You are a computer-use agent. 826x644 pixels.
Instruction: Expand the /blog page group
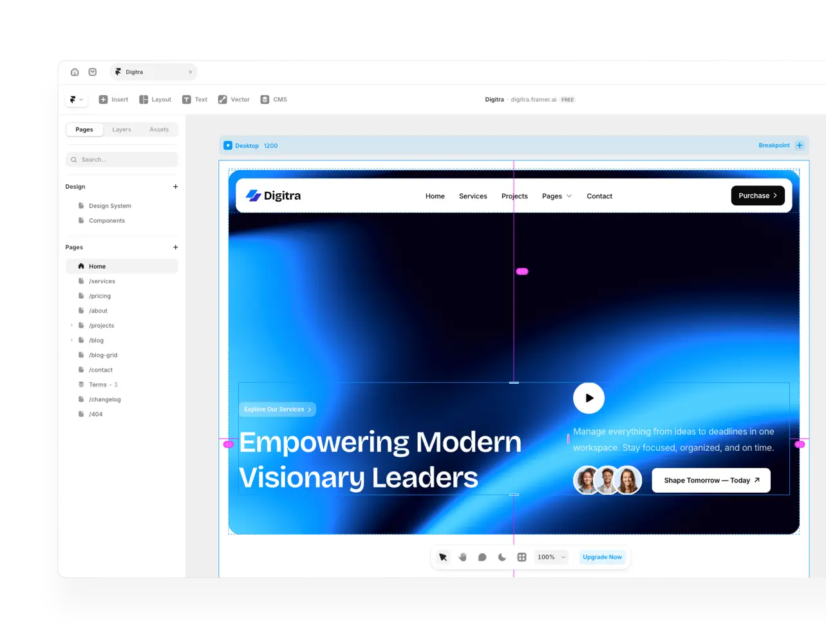pyautogui.click(x=71, y=341)
